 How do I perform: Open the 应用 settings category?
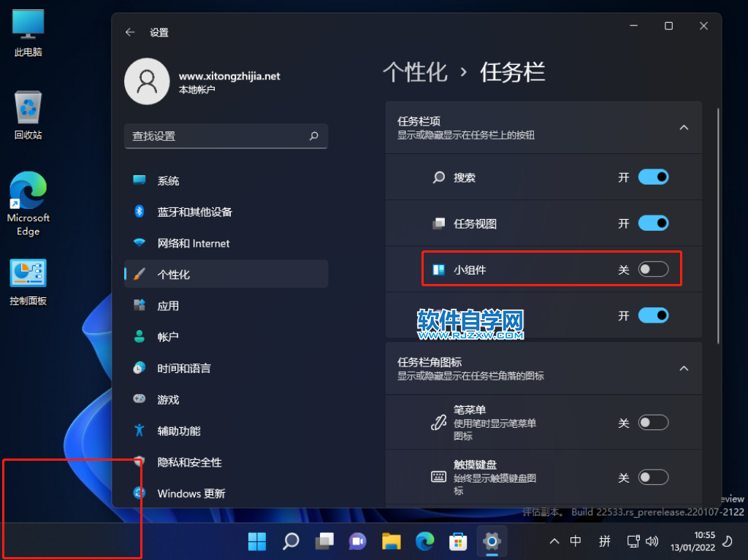click(x=226, y=306)
